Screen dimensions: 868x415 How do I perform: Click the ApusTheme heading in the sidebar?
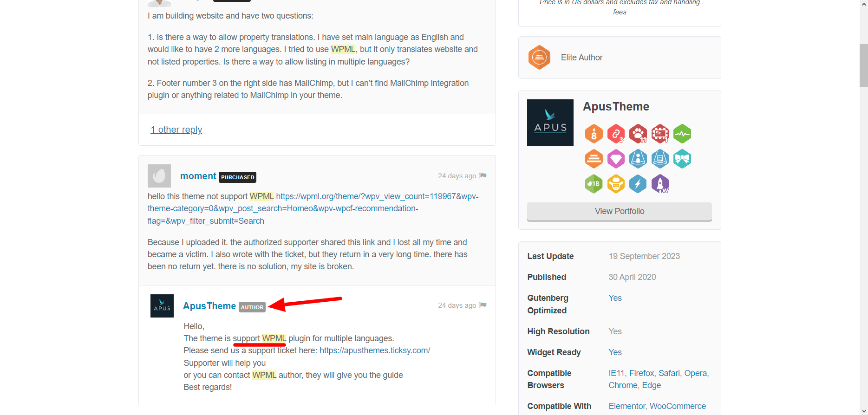616,106
